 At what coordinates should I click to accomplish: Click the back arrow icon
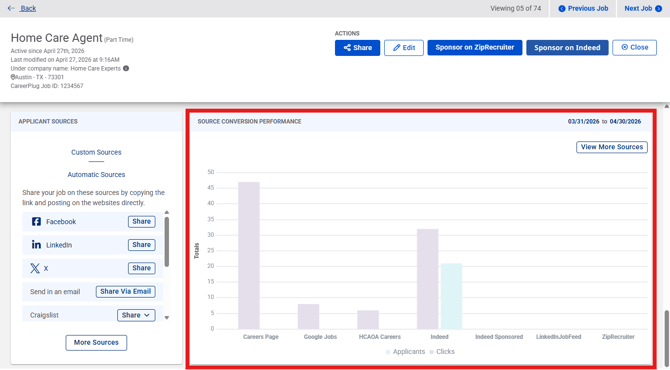(x=11, y=8)
